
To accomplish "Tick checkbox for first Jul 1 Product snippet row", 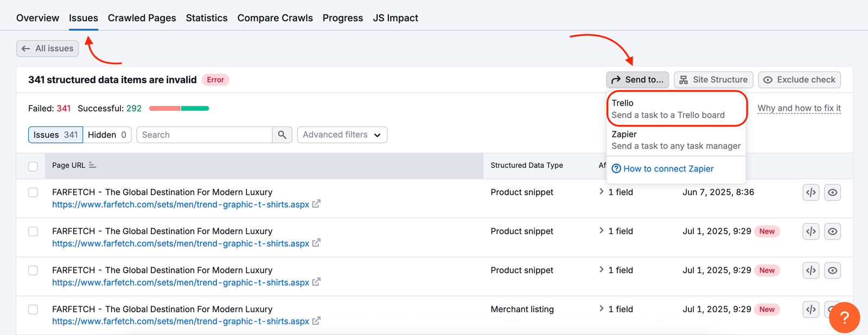I will pyautogui.click(x=33, y=231).
